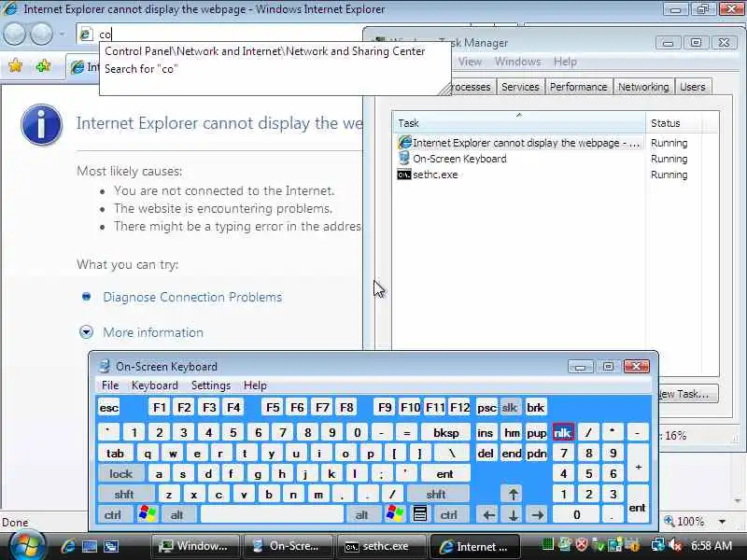Image resolution: width=747 pixels, height=560 pixels.
Task: Open Task Manager Help menu
Action: 565,62
